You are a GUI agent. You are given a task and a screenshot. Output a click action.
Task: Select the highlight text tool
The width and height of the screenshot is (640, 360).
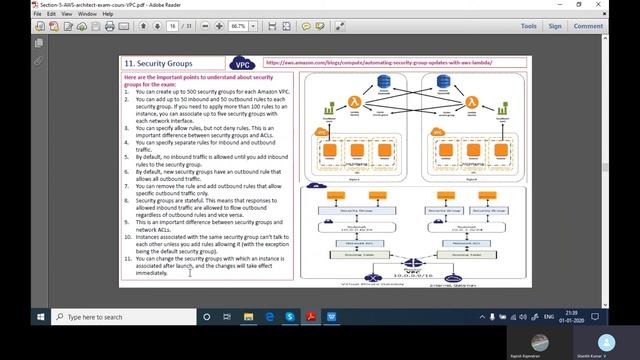tap(320, 26)
